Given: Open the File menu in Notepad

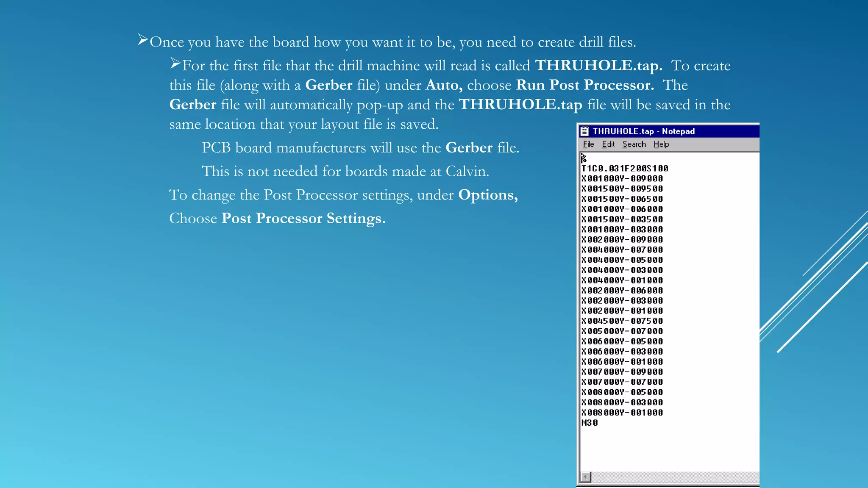Looking at the screenshot, I should 588,144.
